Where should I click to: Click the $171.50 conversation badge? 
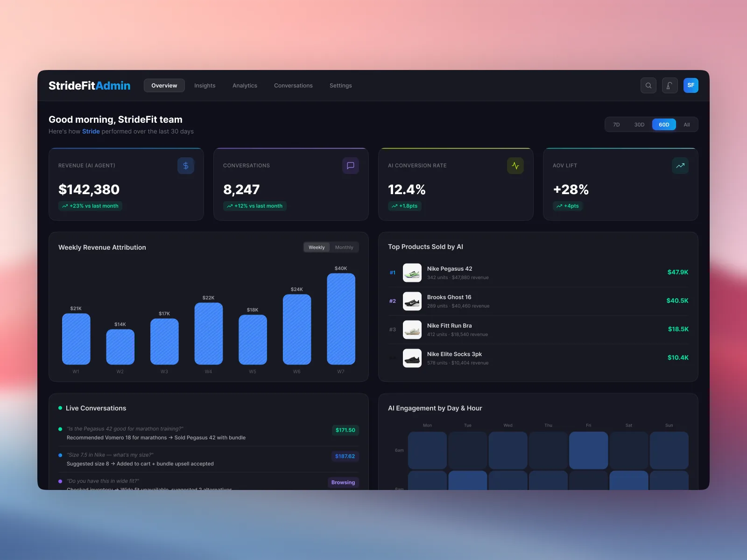pos(345,430)
